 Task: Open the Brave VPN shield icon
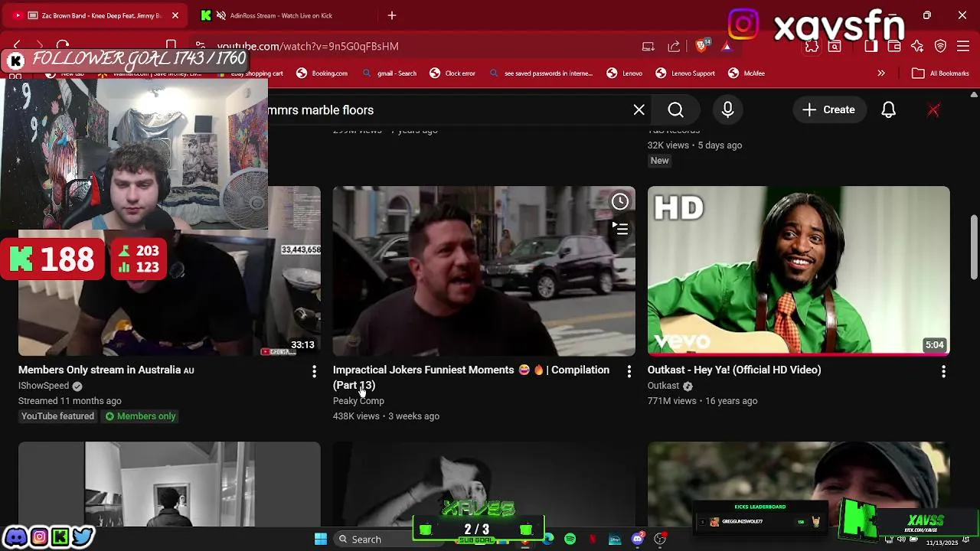[941, 47]
